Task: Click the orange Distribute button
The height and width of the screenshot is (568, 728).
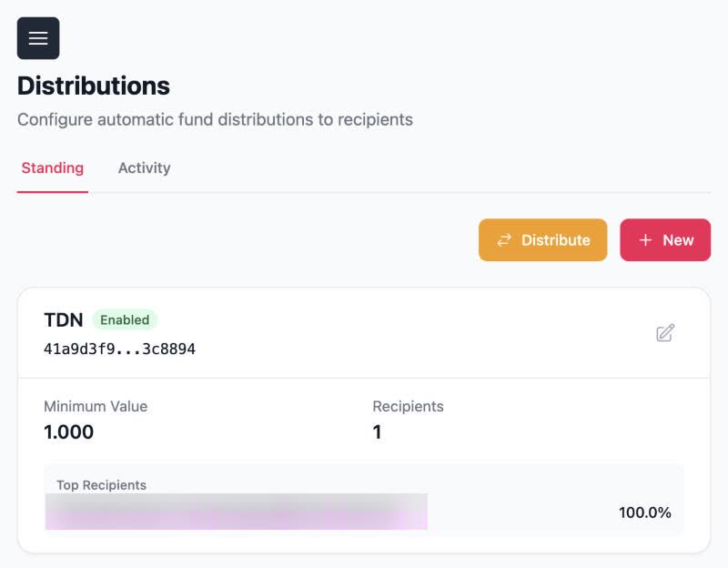Action: coord(542,239)
